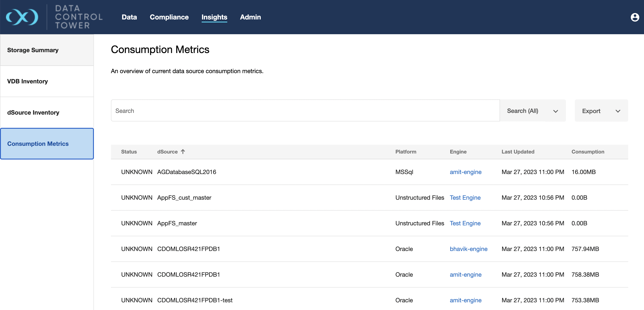644x310 pixels.
Task: Sort table by Consumption column header
Action: tap(588, 152)
